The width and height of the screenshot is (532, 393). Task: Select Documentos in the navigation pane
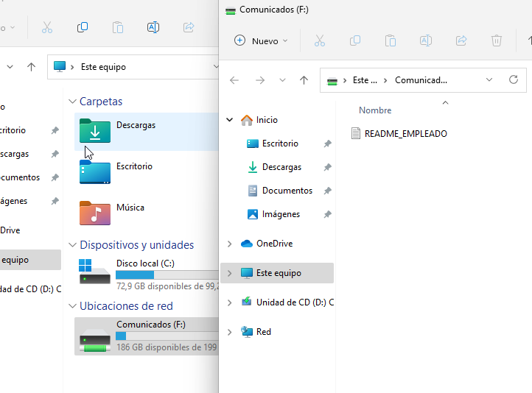(287, 191)
